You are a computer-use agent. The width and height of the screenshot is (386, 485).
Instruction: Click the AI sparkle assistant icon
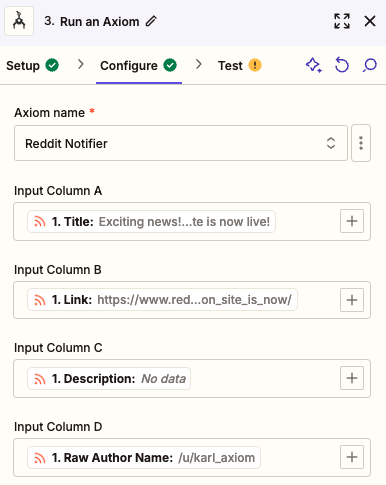pyautogui.click(x=314, y=65)
